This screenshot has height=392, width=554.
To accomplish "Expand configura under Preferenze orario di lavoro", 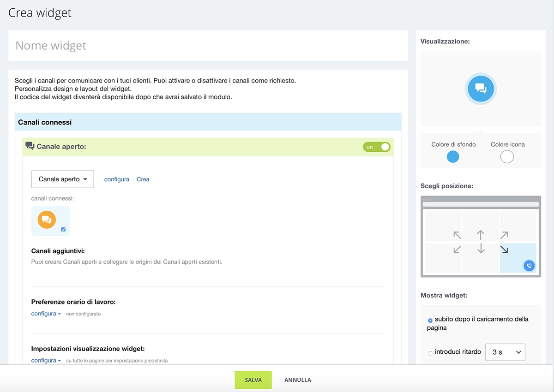I will tap(46, 314).
